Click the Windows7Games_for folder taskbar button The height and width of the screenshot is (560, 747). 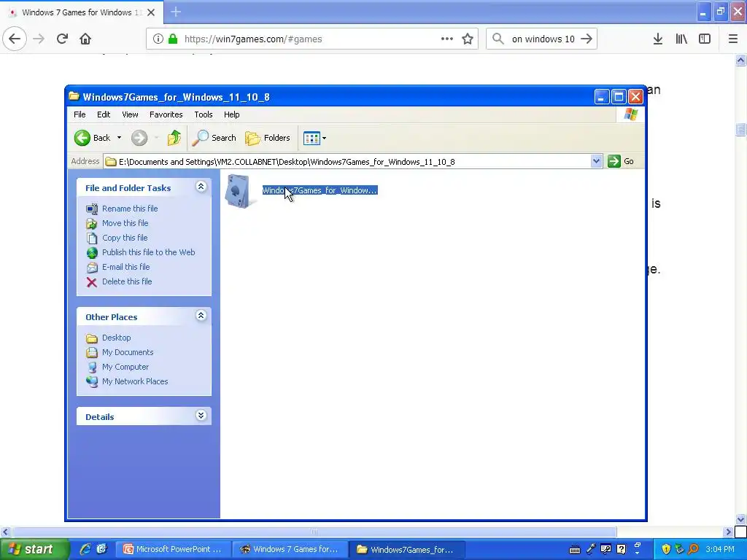pyautogui.click(x=407, y=550)
